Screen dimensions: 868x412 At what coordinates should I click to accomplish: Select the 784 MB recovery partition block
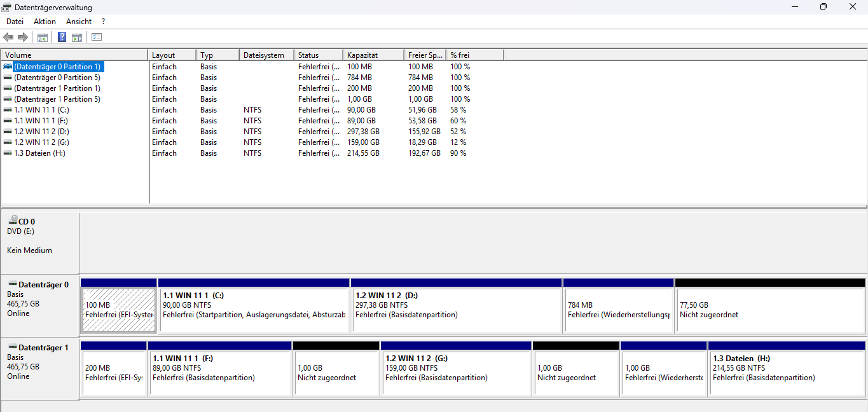618,305
